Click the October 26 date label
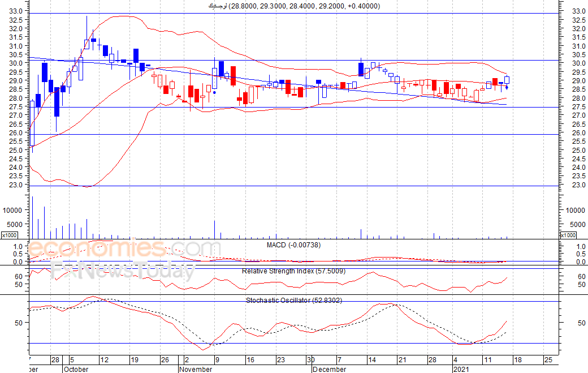The width and height of the screenshot is (588, 373). [x=165, y=360]
